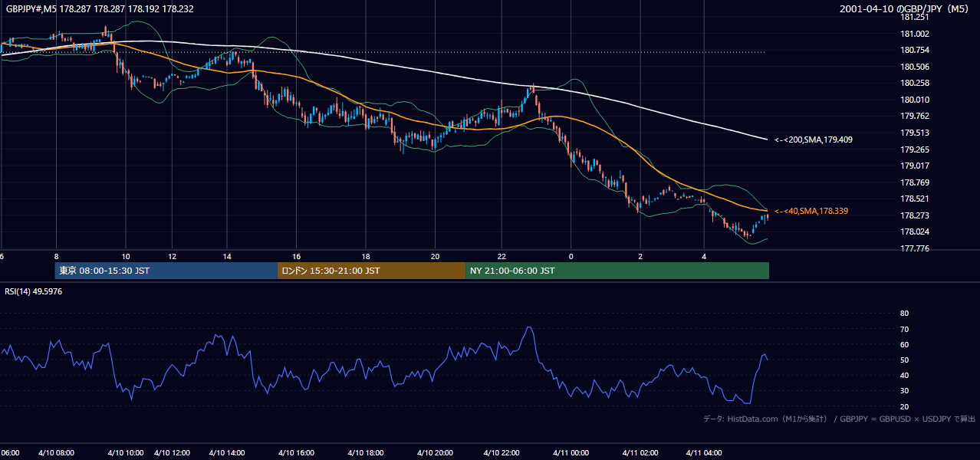Click the 2001-04-10 GBP/JPY (M5) title

906,8
